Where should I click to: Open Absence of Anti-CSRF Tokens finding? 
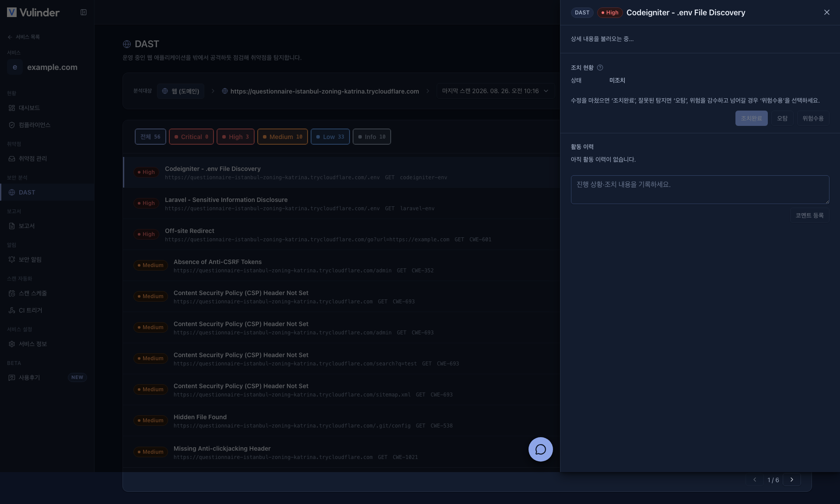coord(341,266)
